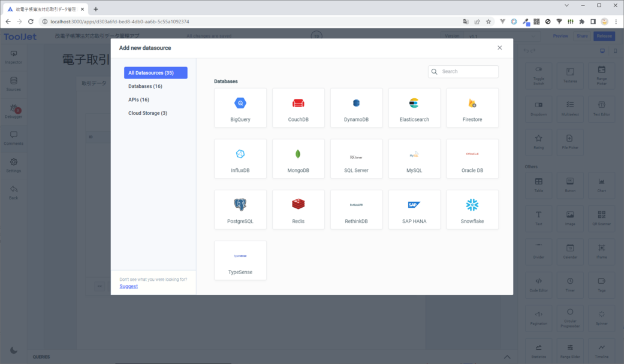Pick the SAP HANA datasource
This screenshot has height=364, width=624.
click(x=414, y=210)
